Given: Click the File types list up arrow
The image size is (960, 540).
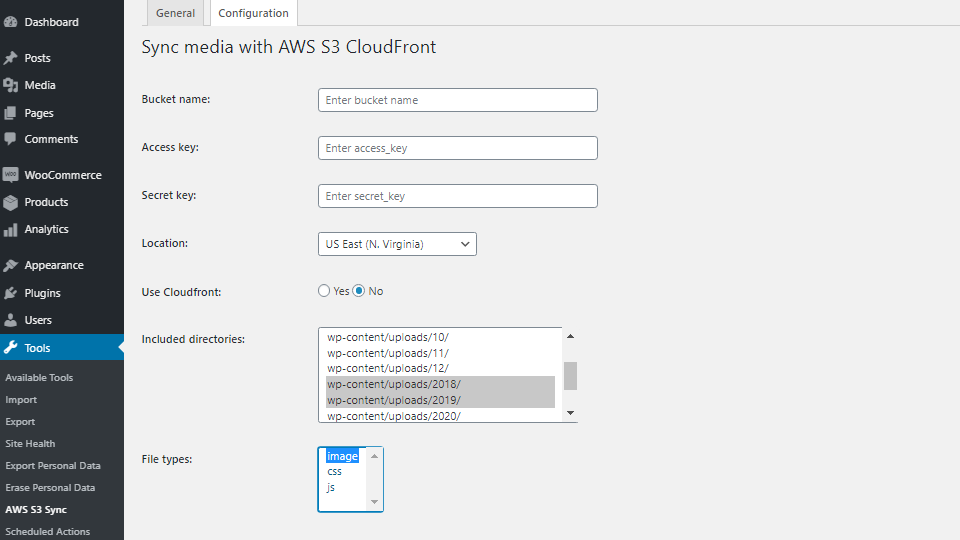Looking at the screenshot, I should (374, 456).
